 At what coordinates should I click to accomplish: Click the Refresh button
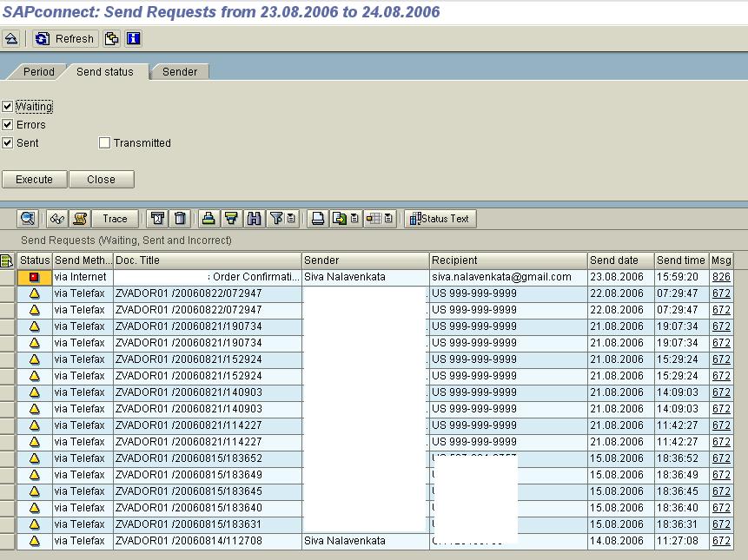click(x=65, y=38)
